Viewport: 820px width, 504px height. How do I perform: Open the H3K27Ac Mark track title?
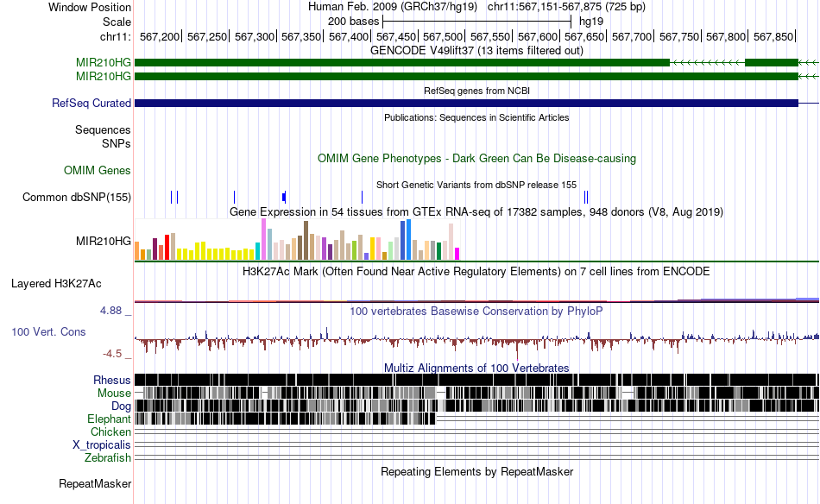(x=476, y=271)
